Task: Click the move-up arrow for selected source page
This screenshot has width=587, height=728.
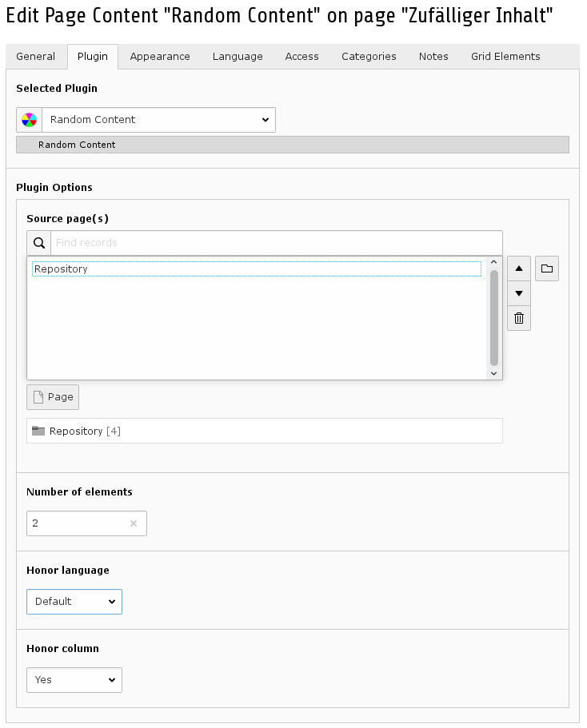Action: coord(519,269)
